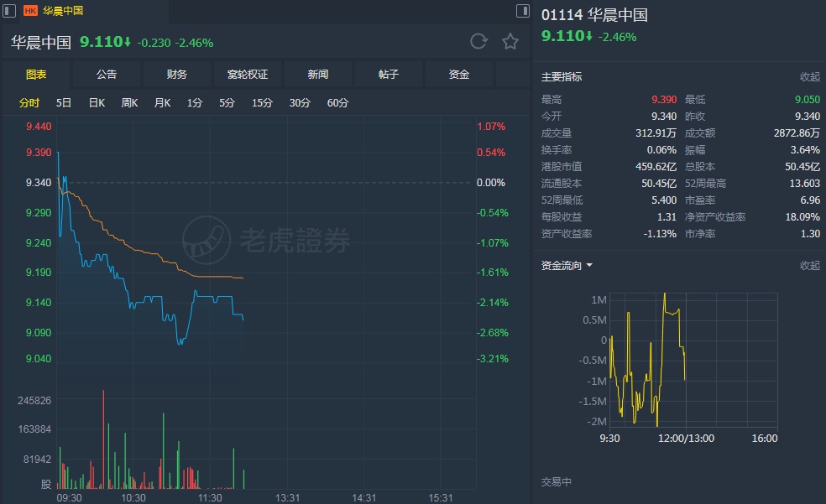Go to the 新闻 tab

318,75
